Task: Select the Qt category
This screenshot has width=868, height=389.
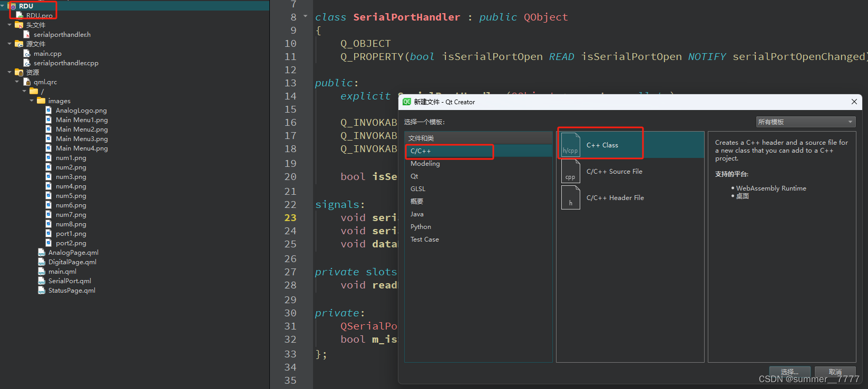Action: point(479,176)
